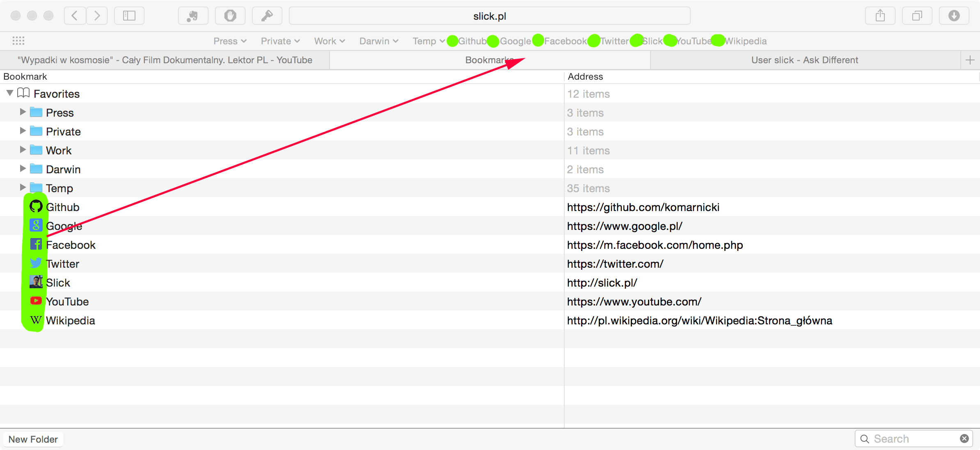
Task: Open the Downloads arrow icon
Action: coord(954,16)
